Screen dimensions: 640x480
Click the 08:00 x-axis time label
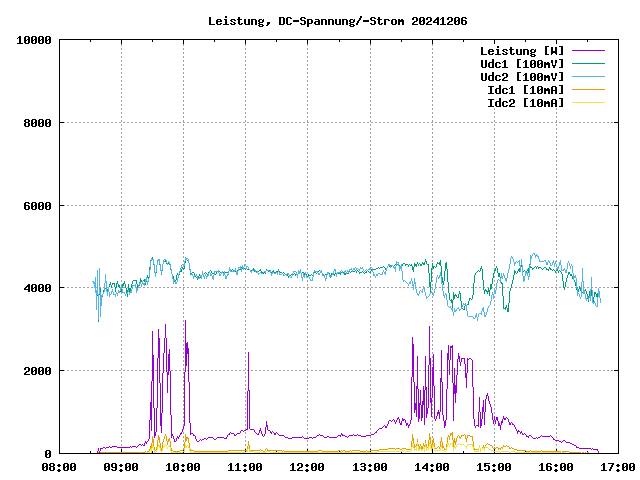tap(59, 467)
